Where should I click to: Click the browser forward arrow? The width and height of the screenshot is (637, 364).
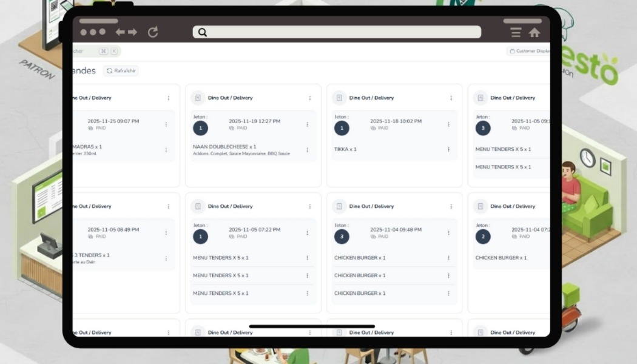coord(132,32)
